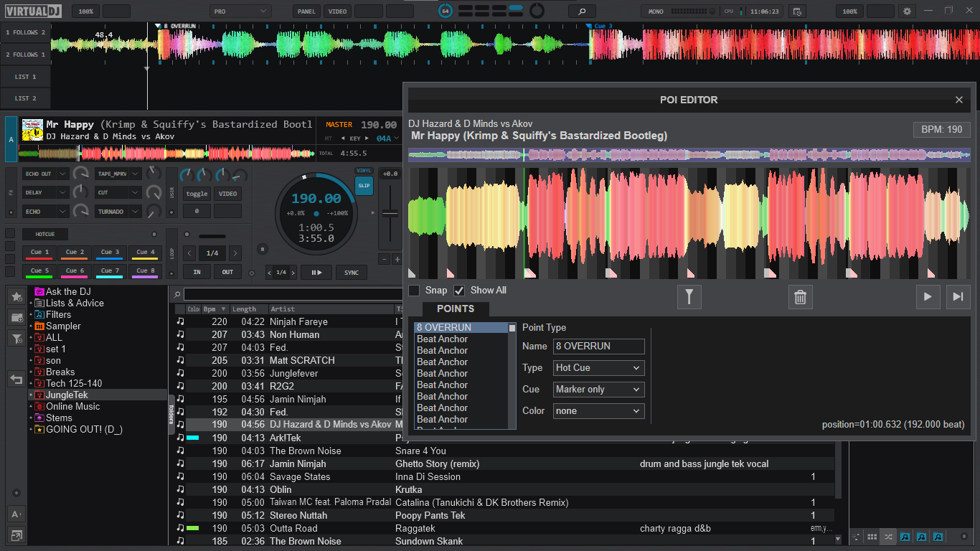Click the pitch fader slider handle
The width and height of the screenshot is (980, 551).
tap(390, 213)
